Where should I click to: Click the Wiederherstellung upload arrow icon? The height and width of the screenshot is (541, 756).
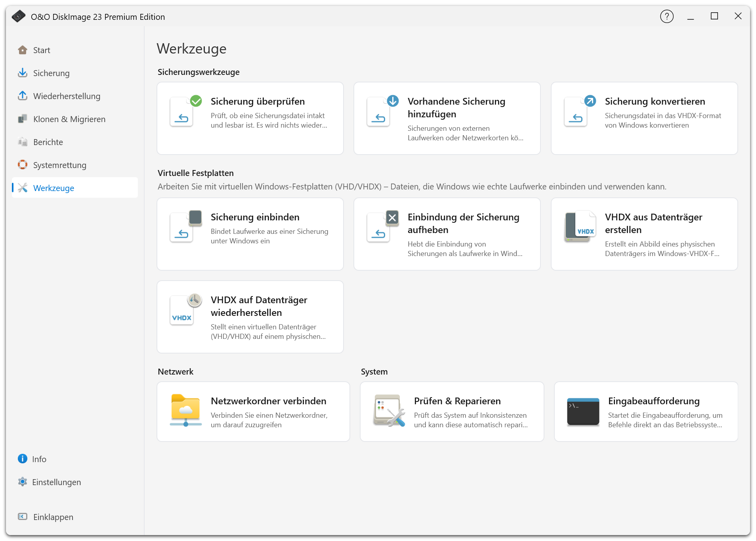coord(23,96)
